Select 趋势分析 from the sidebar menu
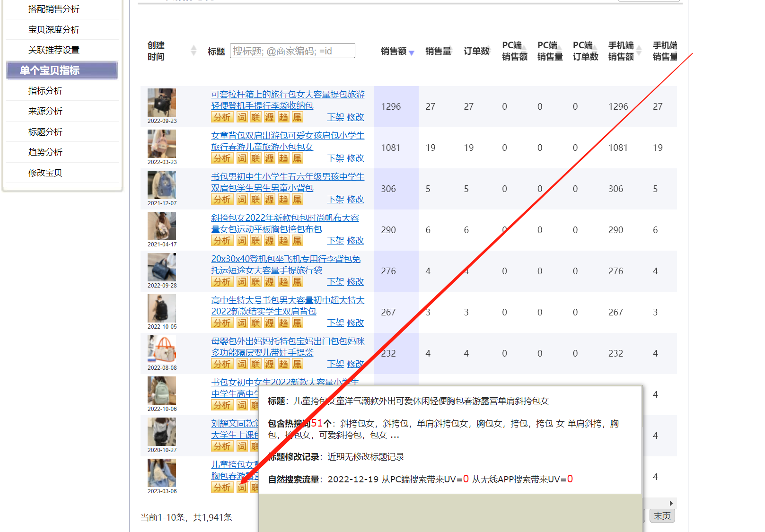The width and height of the screenshot is (765, 532). [x=45, y=152]
